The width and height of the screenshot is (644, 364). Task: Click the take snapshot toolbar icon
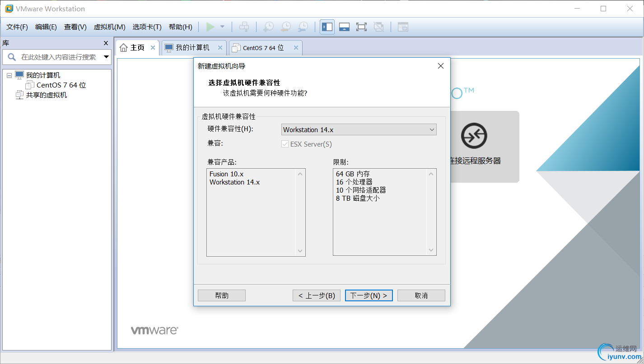268,27
